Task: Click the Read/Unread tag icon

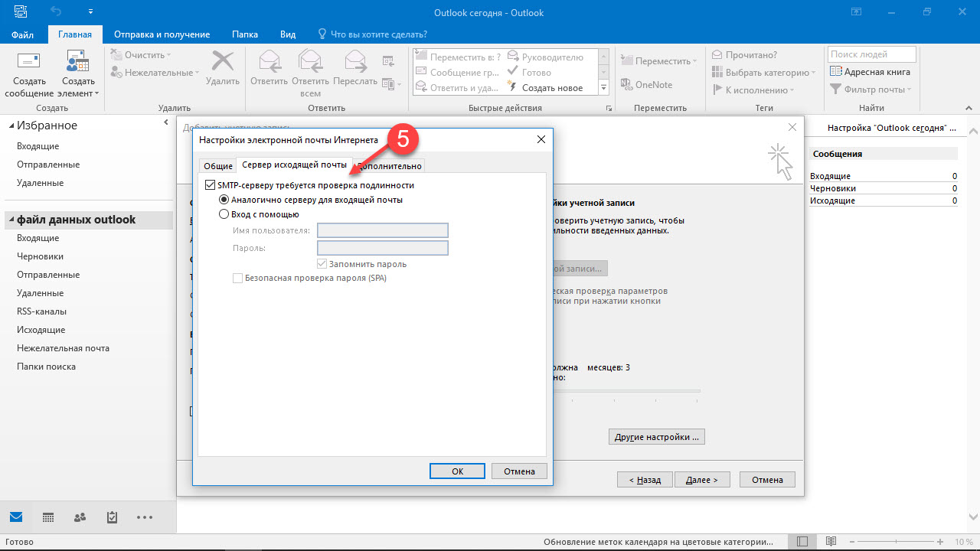Action: tap(717, 55)
